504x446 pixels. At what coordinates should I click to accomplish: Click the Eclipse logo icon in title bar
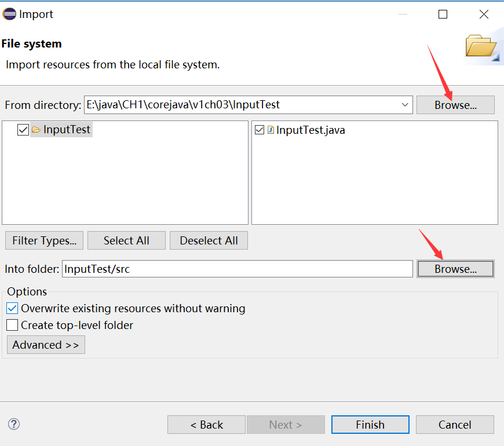pyautogui.click(x=9, y=14)
